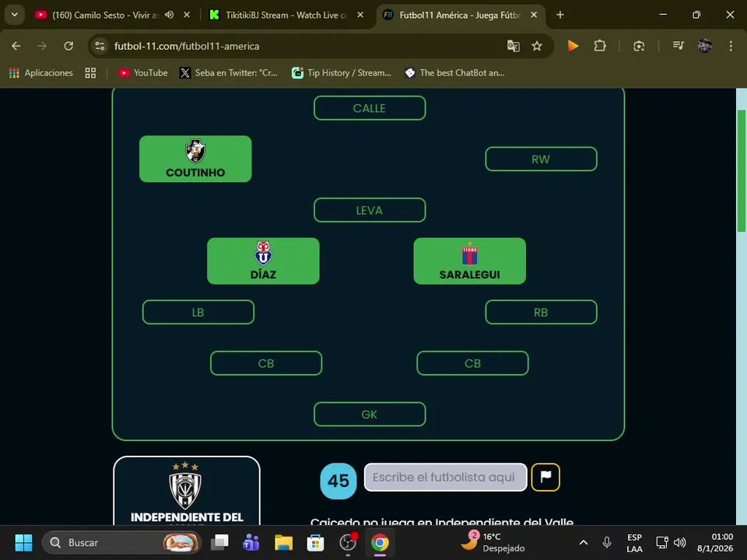Open the tab groups grid icon
Image resolution: width=747 pixels, height=560 pixels.
[x=90, y=73]
